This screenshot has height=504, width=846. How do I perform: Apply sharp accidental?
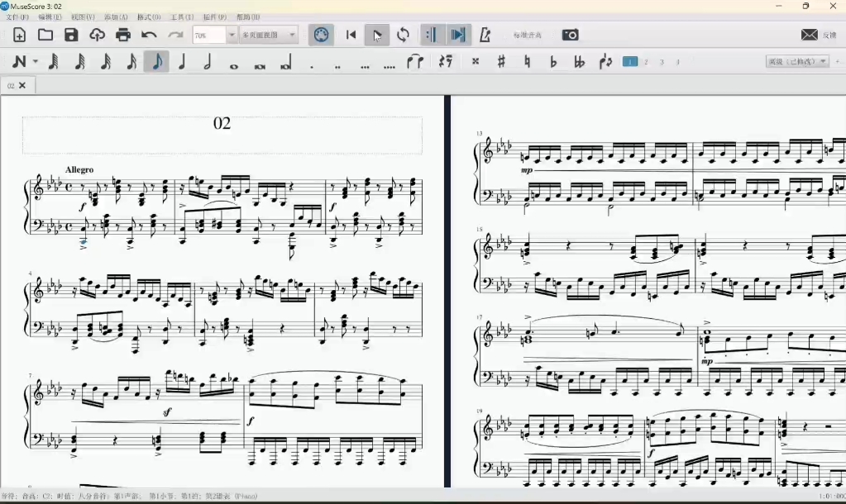tap(501, 61)
